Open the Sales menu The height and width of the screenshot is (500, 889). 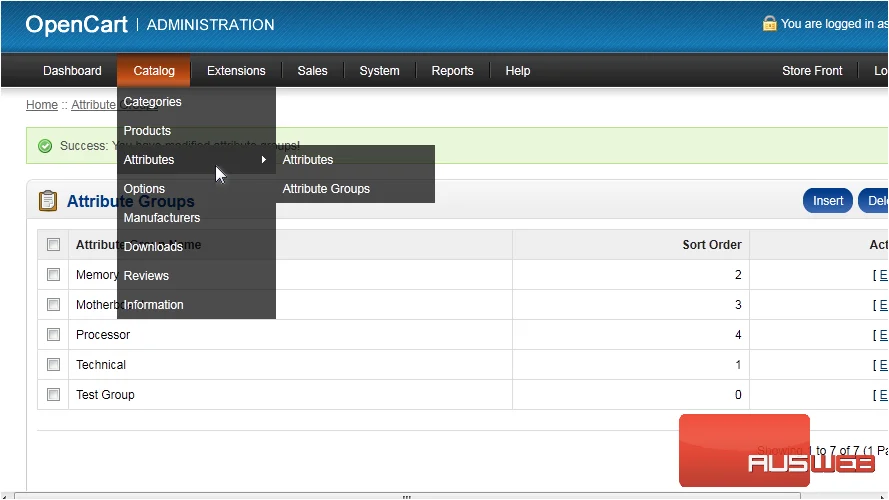pyautogui.click(x=312, y=71)
